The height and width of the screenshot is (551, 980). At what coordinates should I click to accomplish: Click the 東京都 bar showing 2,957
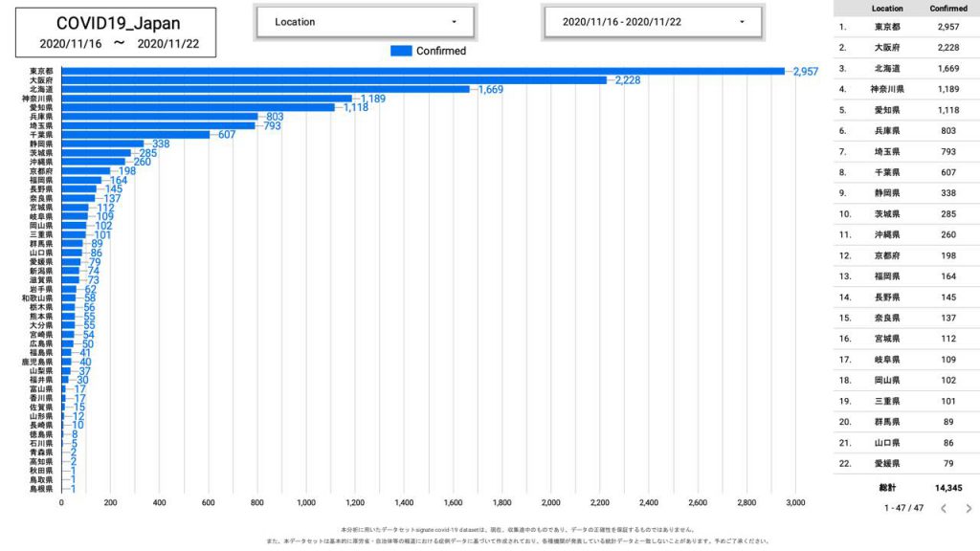[421, 72]
